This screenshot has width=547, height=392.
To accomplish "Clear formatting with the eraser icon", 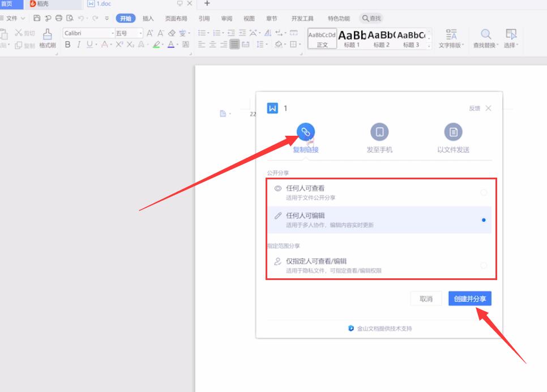I will [172, 33].
